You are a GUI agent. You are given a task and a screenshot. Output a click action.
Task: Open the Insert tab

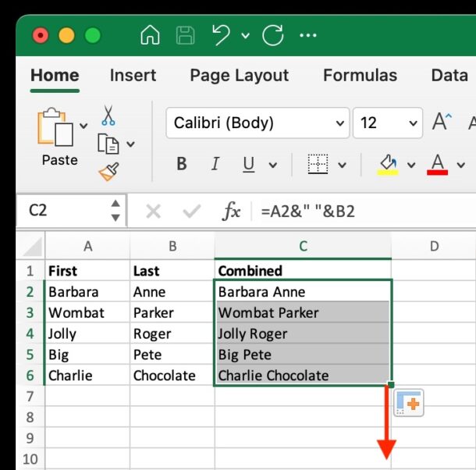tap(133, 76)
